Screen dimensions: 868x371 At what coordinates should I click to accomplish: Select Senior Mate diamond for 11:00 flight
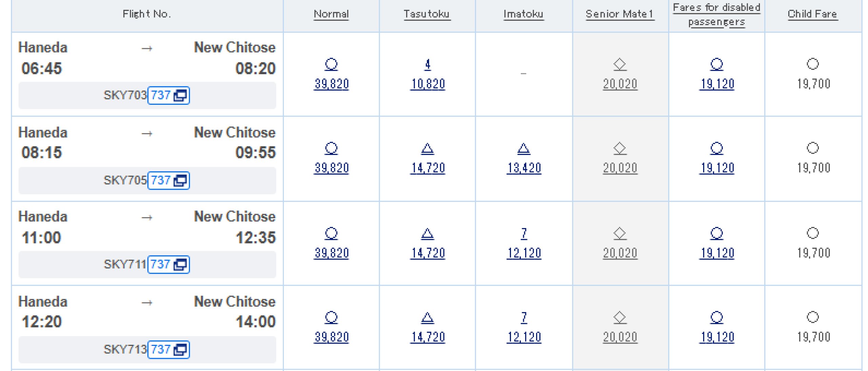[x=620, y=233]
